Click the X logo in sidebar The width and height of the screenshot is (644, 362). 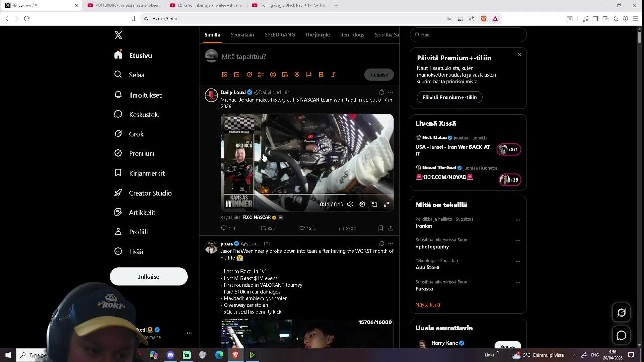118,35
